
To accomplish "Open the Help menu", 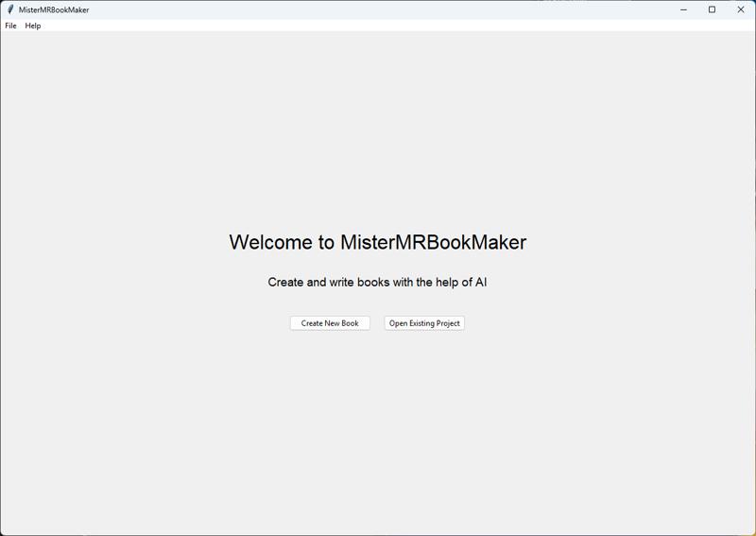I will (33, 26).
